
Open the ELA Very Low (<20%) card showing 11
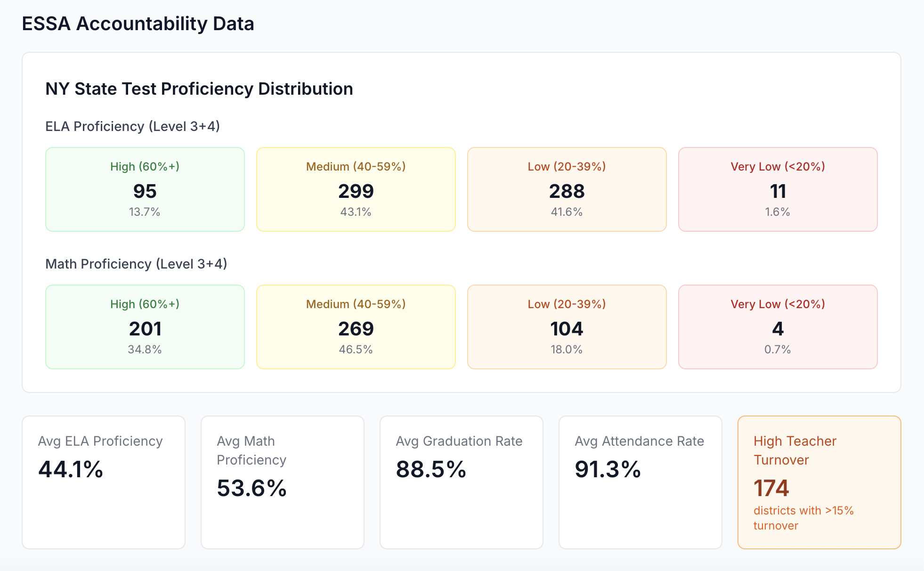click(778, 189)
